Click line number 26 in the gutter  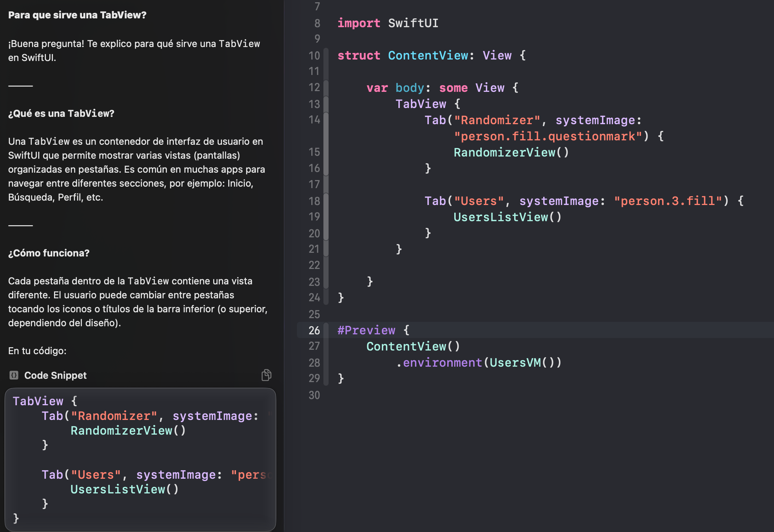click(x=314, y=330)
